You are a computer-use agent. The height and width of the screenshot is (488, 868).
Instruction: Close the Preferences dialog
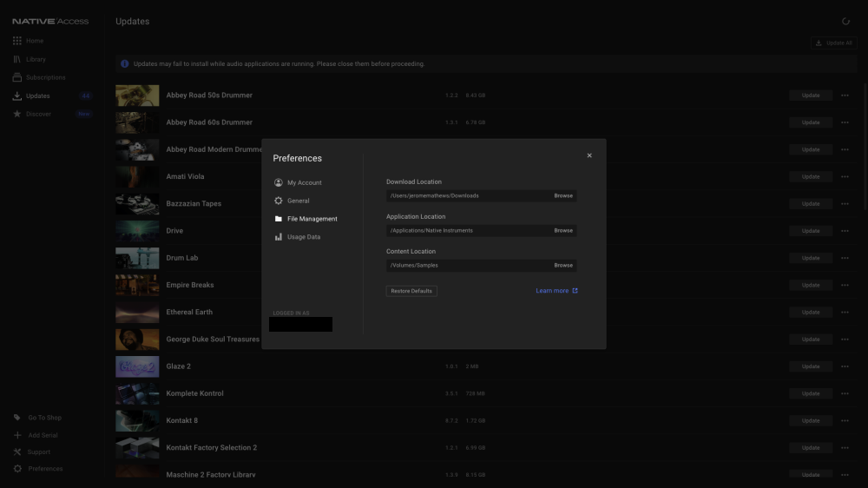click(x=589, y=155)
